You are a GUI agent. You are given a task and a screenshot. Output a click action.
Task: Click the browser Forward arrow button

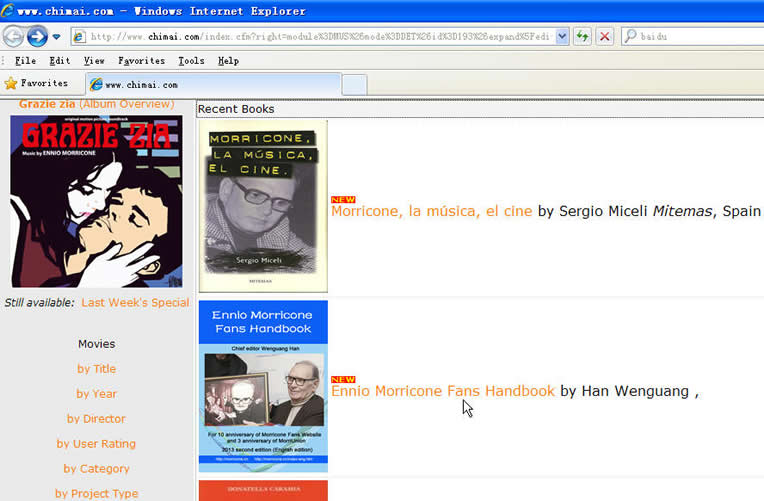pos(37,37)
